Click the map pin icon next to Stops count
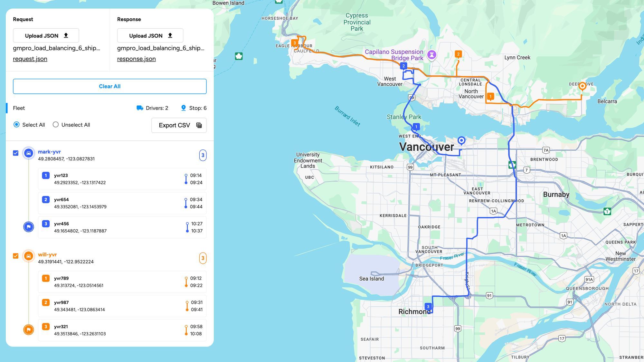This screenshot has width=644, height=362. click(x=183, y=108)
